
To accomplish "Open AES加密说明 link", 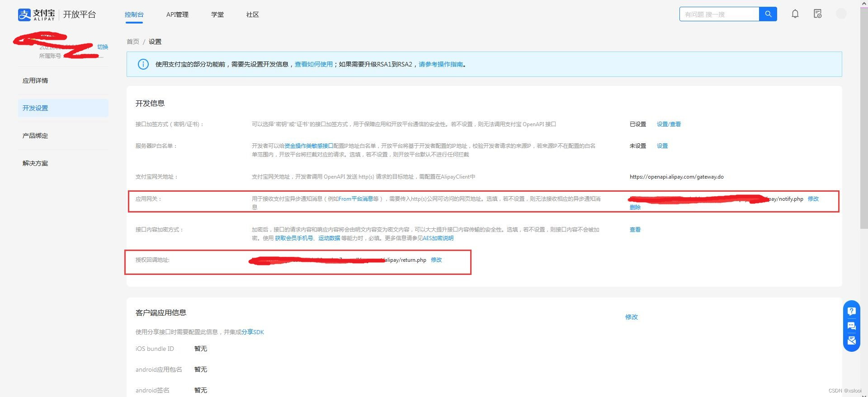I will pyautogui.click(x=438, y=238).
